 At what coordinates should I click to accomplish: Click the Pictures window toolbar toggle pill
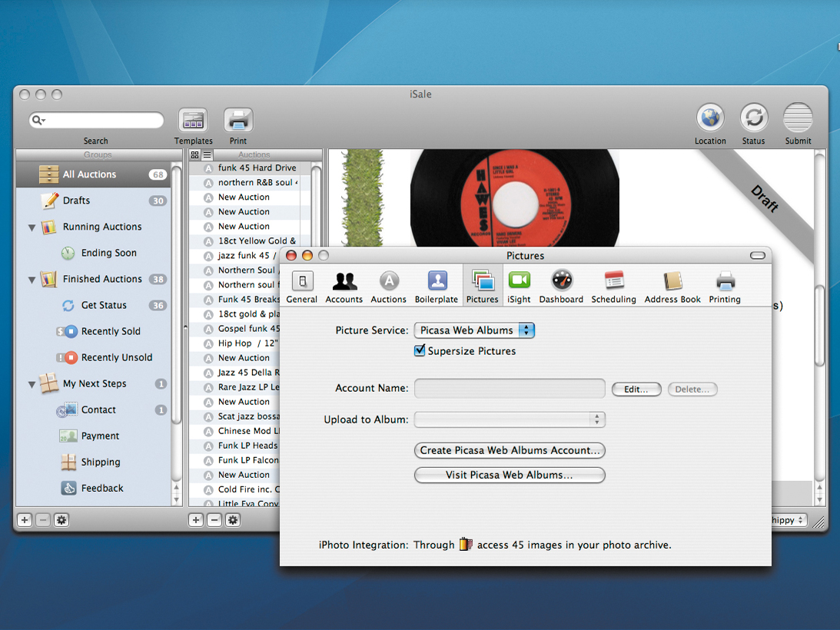758,256
